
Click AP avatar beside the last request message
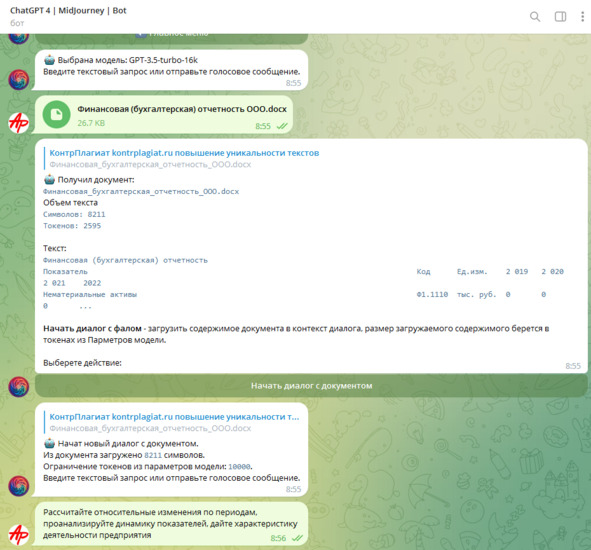point(19,535)
